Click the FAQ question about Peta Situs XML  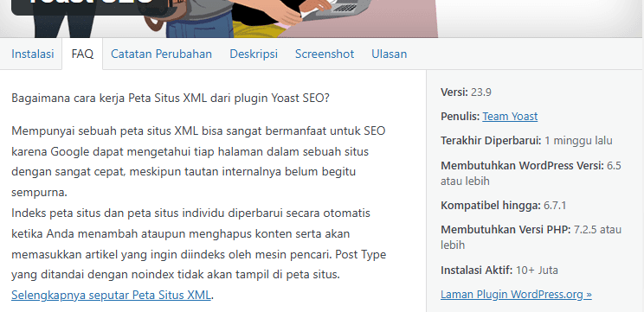171,99
